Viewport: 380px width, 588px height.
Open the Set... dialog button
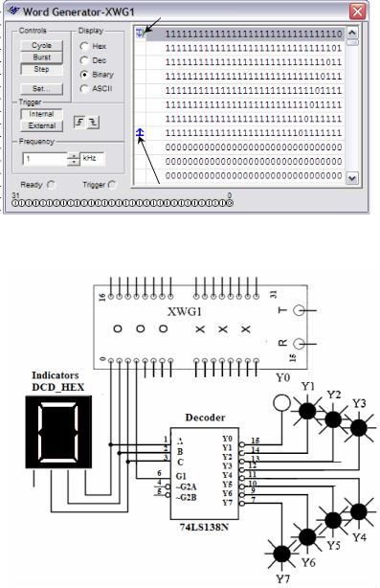pos(41,89)
